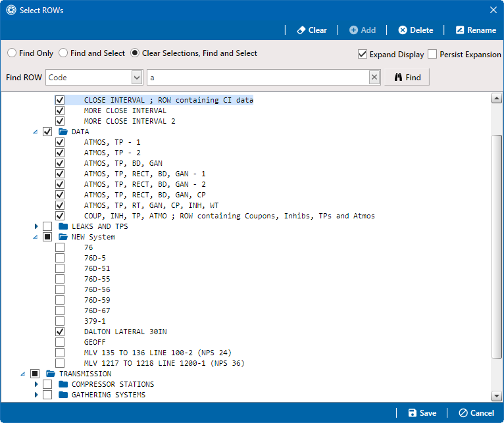
Task: Click the GATHERING SYSTEMS folder icon
Action: pos(63,395)
